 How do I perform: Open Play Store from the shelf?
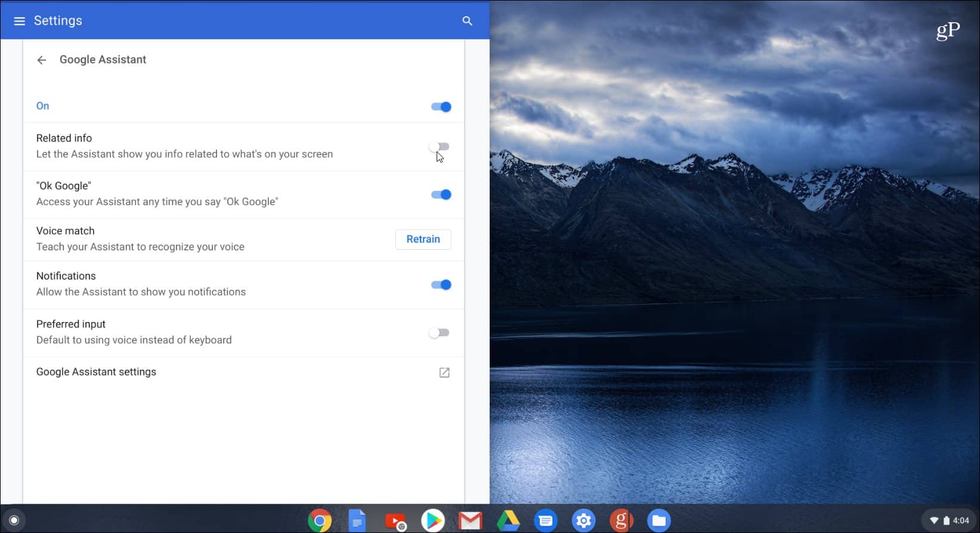click(432, 521)
